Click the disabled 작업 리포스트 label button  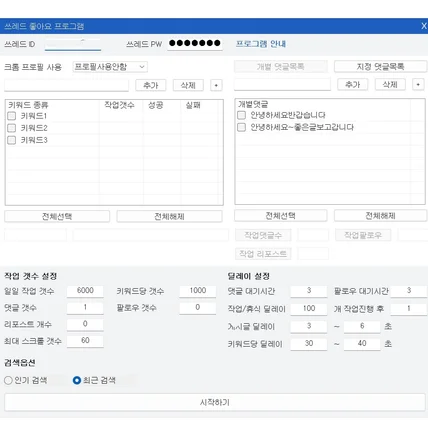click(x=263, y=254)
